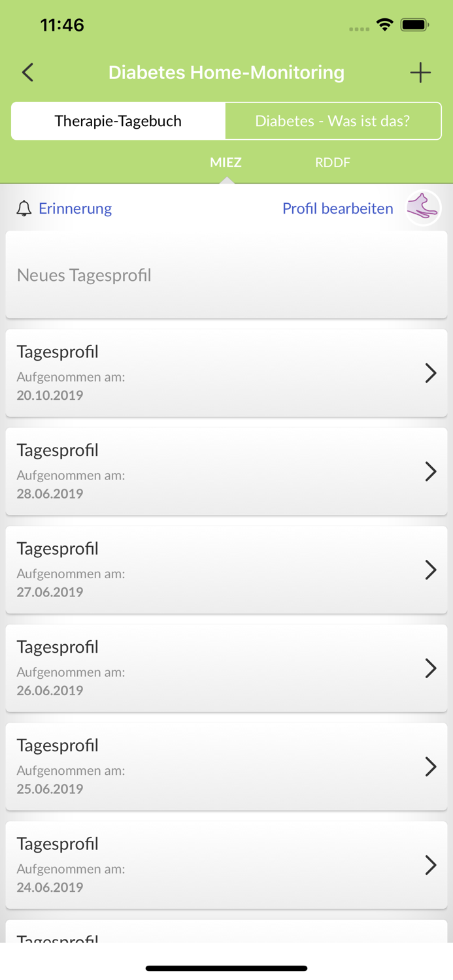Open the Tagesprofil recorded on 27.06.2019
Viewport: 453px width, 980px height.
click(226, 570)
